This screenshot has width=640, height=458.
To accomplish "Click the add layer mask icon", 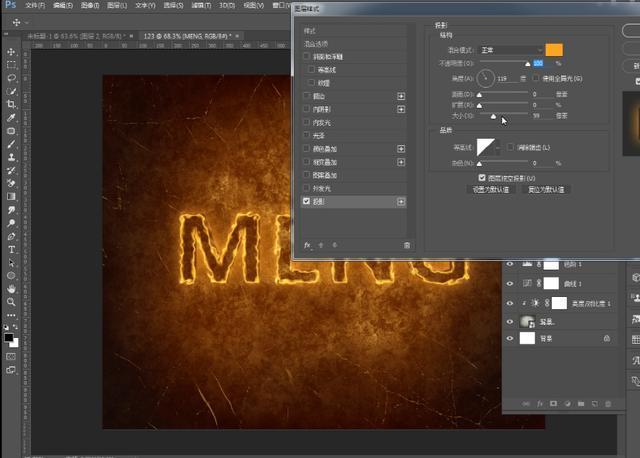I will click(553, 404).
